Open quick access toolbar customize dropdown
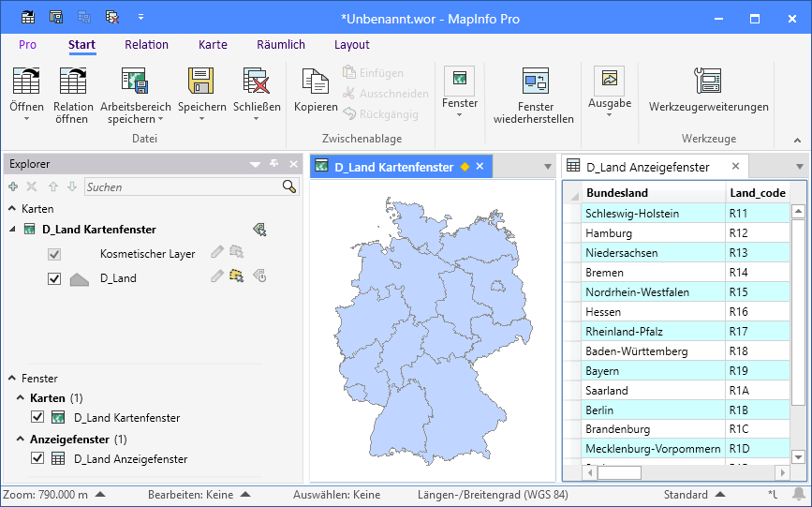The height and width of the screenshot is (507, 812). (x=140, y=17)
